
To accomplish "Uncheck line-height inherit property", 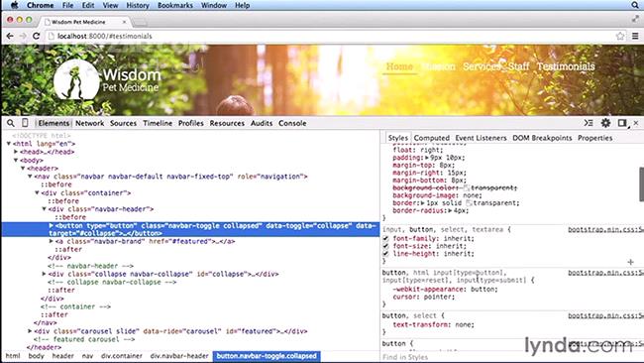I will point(385,254).
